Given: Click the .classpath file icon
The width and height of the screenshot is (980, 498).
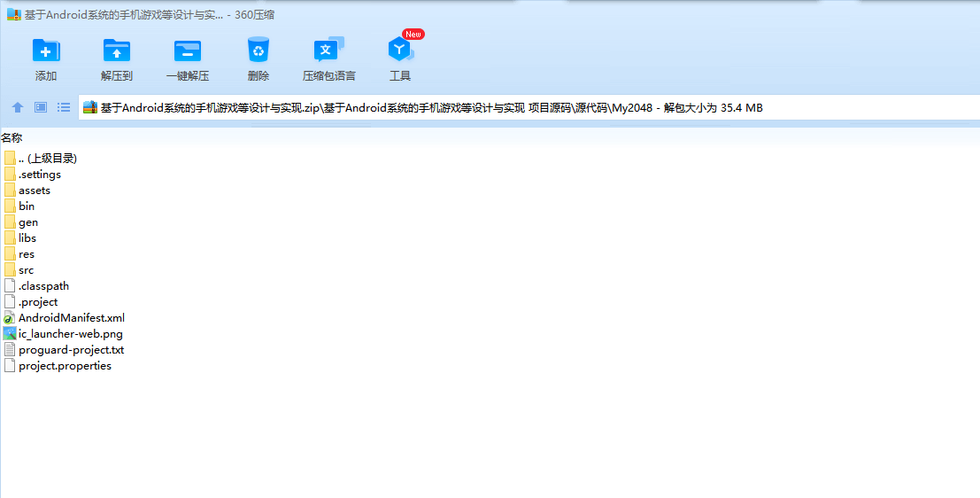Looking at the screenshot, I should 10,286.
